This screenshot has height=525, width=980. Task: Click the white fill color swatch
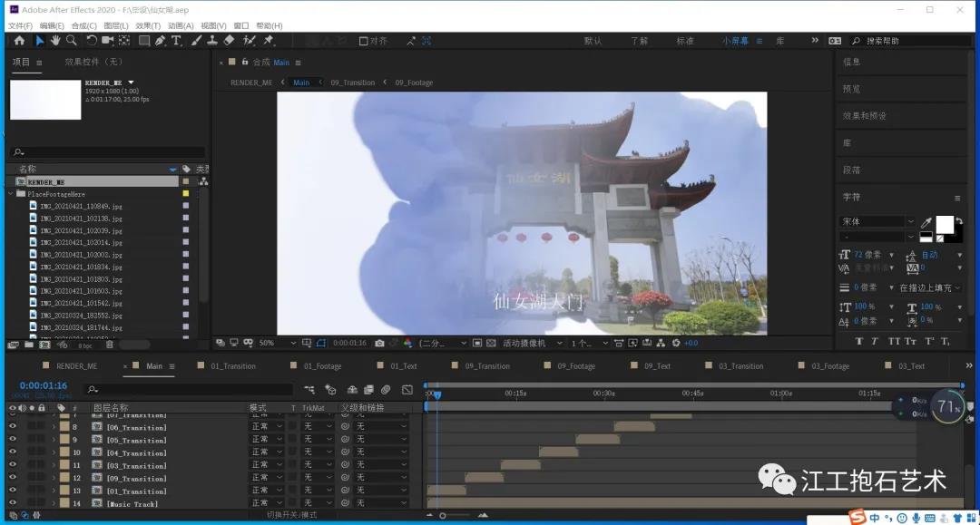pos(945,224)
